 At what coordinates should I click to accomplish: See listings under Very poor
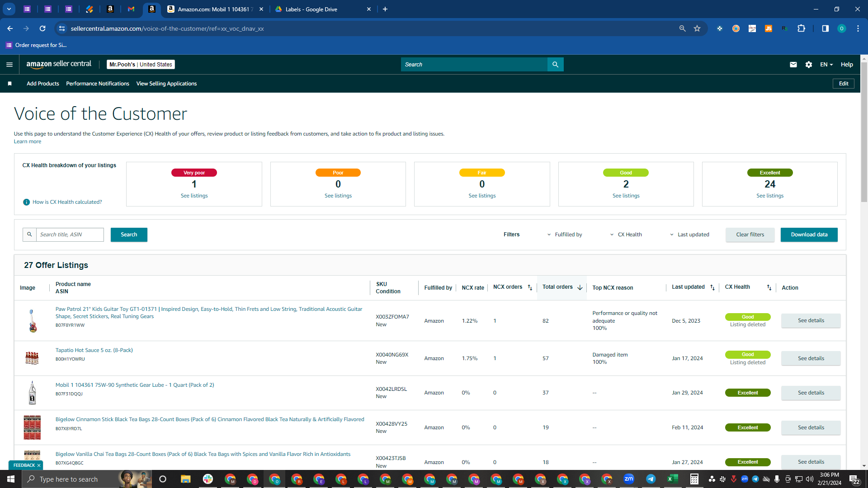coord(194,196)
